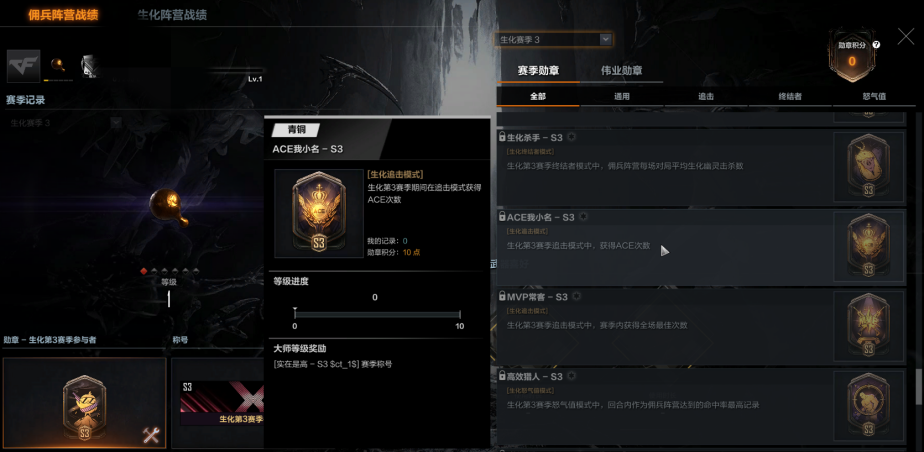Select the 高效猎人 – S3 medal badge
The width and height of the screenshot is (924, 452).
click(869, 405)
